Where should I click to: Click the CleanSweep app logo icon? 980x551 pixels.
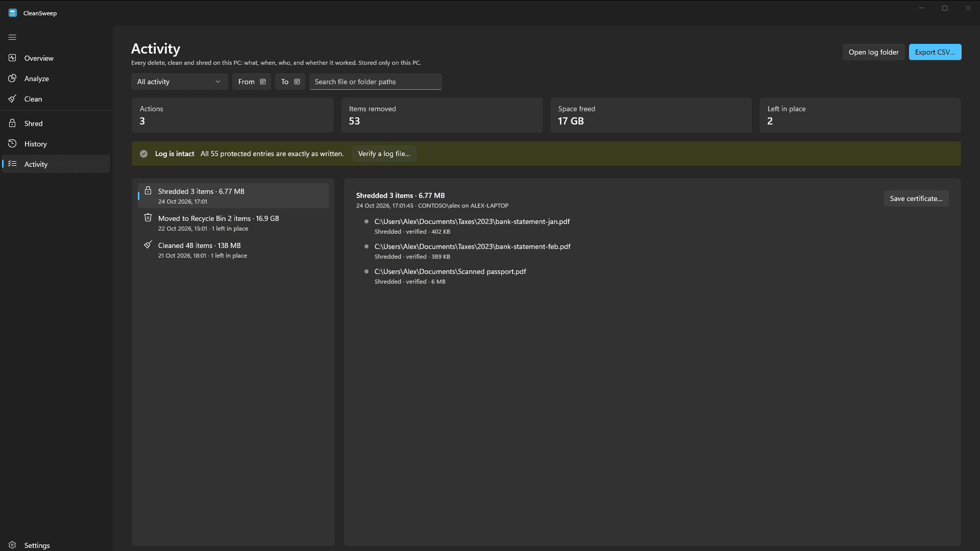click(13, 13)
